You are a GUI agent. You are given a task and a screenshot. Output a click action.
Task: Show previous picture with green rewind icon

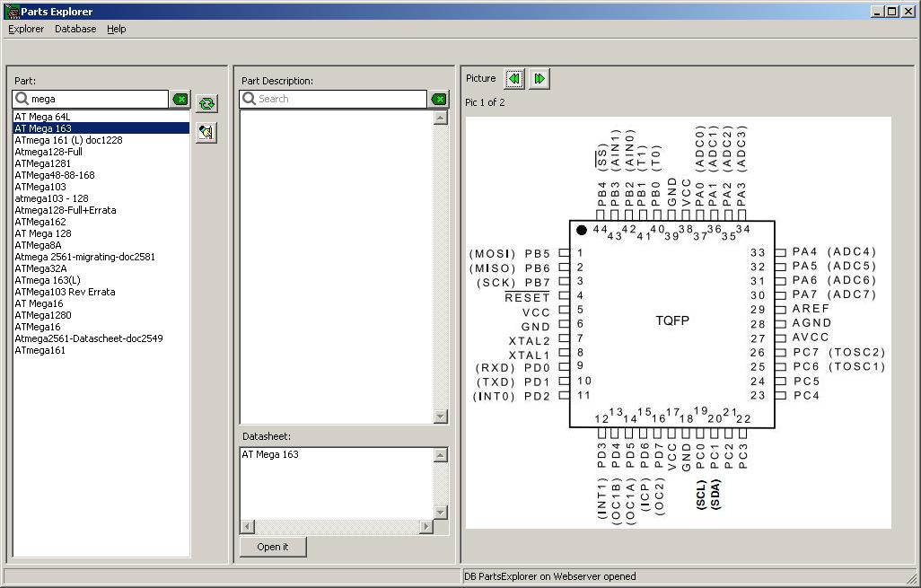pos(514,79)
